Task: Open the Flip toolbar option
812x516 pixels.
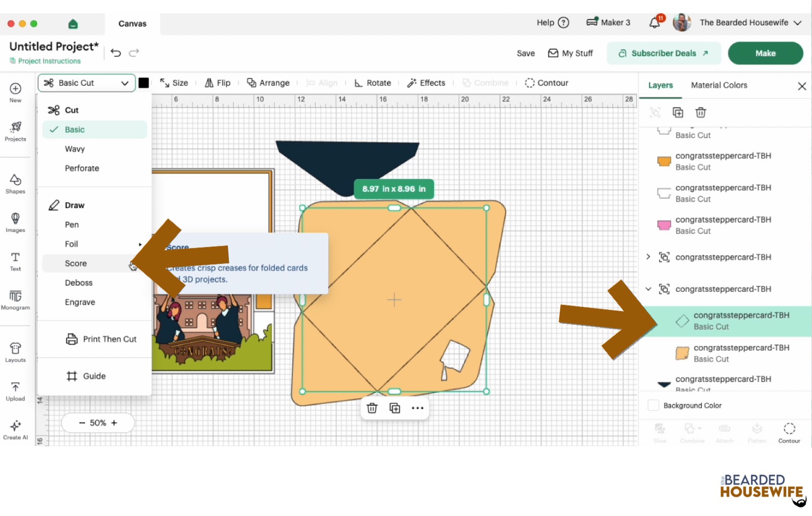Action: pos(218,83)
